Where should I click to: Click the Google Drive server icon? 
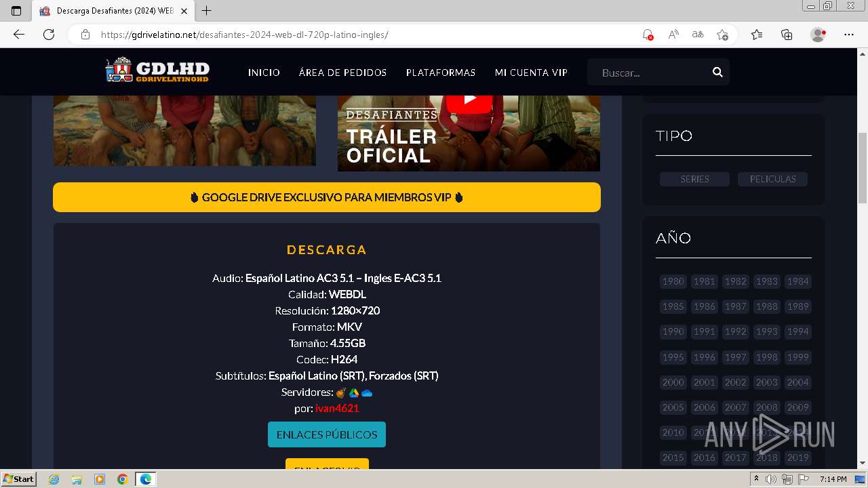[x=354, y=392]
